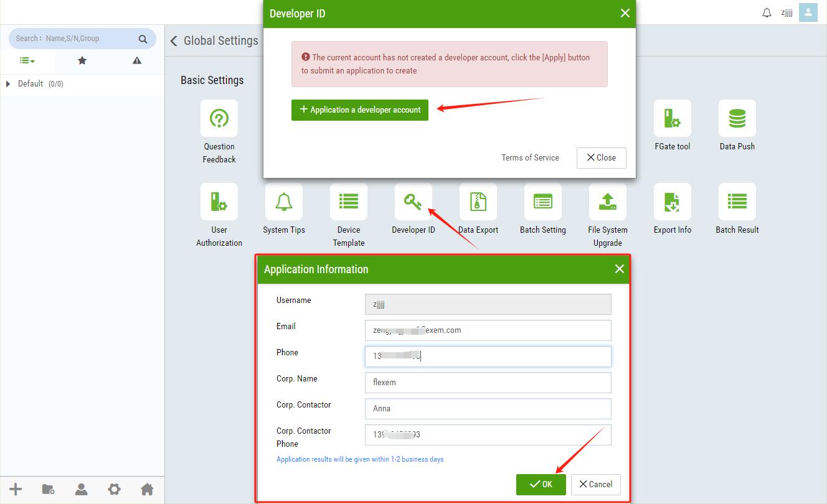827x504 pixels.
Task: Confirm application with the OK button
Action: 541,484
